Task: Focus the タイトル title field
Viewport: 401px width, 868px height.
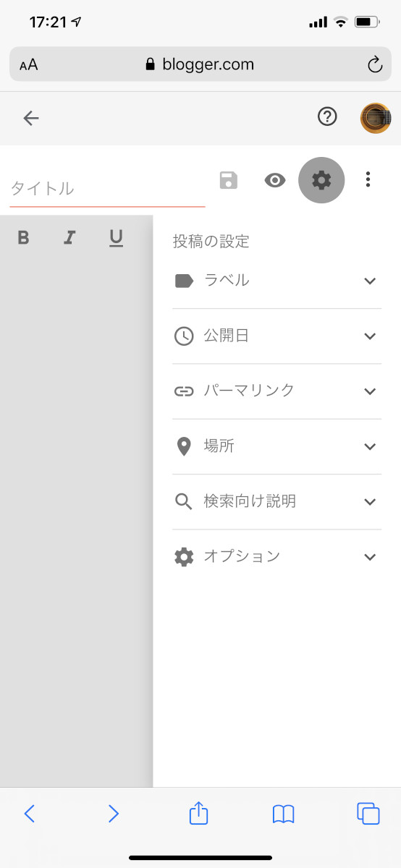Action: pyautogui.click(x=107, y=189)
